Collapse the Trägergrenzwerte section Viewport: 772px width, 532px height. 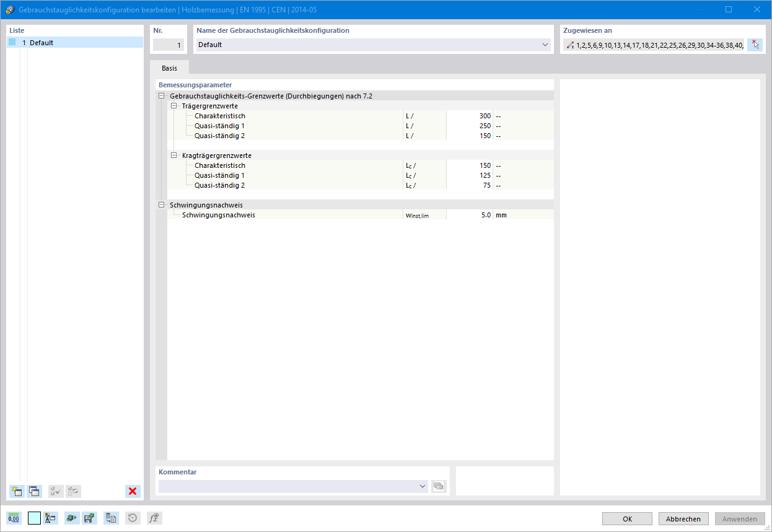pos(173,106)
